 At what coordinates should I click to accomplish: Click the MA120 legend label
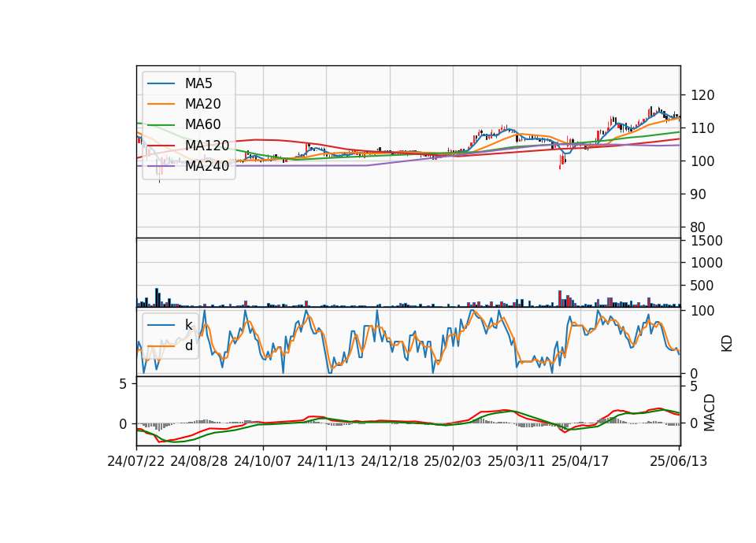pos(207,145)
